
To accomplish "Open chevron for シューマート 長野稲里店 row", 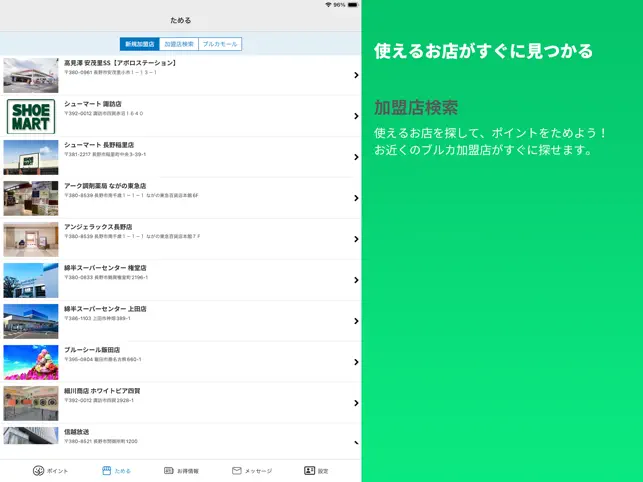I will 356,157.
